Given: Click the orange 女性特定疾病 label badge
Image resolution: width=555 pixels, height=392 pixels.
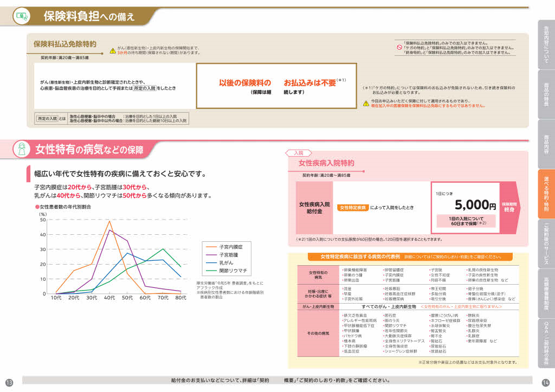Looking at the screenshot, I should click(x=353, y=208).
